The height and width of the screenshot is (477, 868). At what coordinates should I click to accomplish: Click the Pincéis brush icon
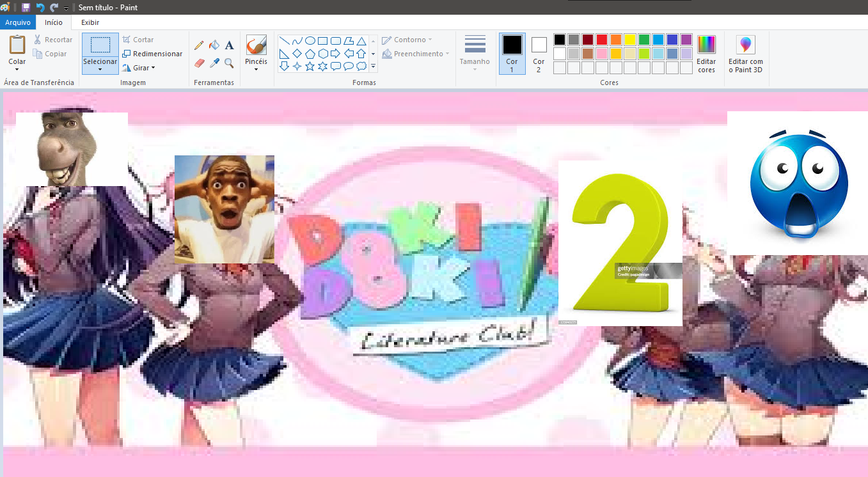pyautogui.click(x=256, y=45)
